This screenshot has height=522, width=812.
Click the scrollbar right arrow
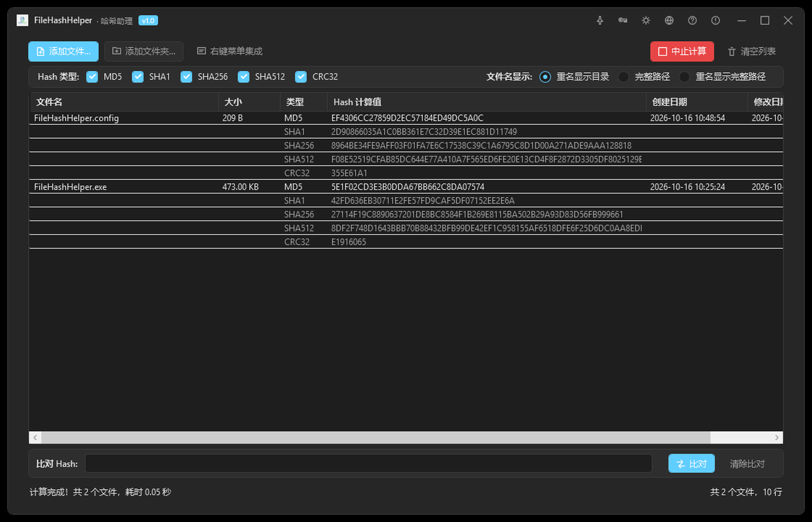777,437
